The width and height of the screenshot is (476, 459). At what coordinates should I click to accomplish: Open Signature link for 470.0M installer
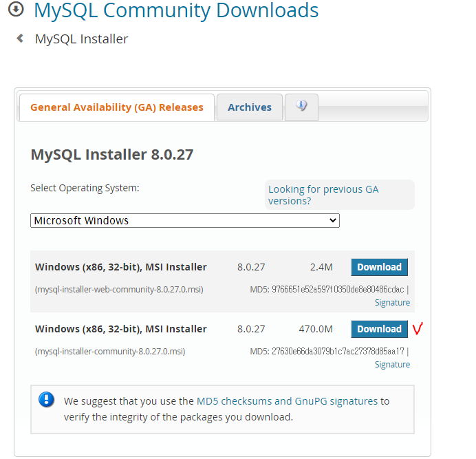[x=392, y=364]
